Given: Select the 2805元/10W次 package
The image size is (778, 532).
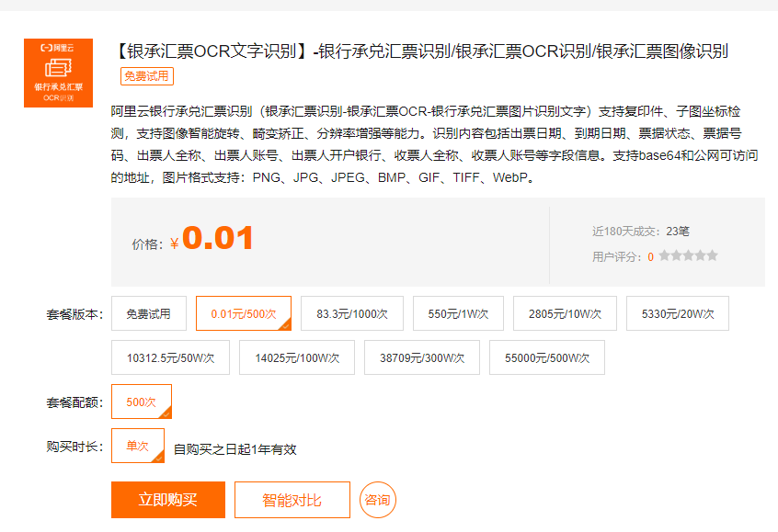Looking at the screenshot, I should (x=565, y=313).
